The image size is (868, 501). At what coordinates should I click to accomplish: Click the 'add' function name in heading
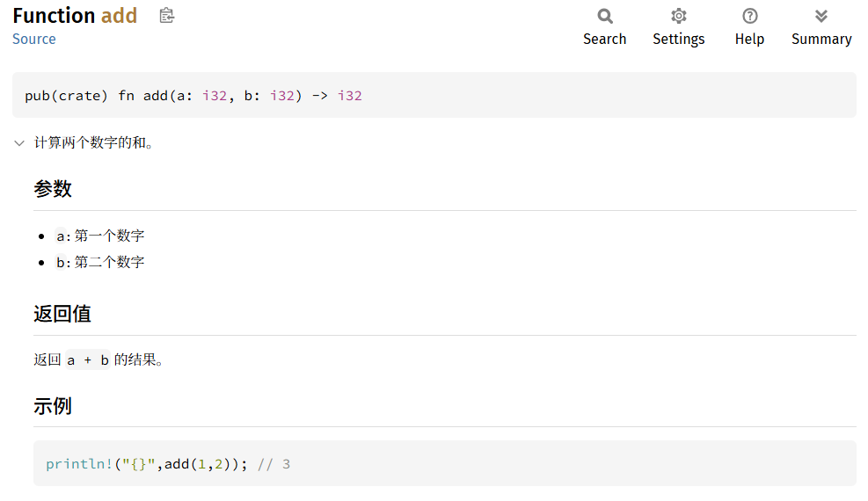(x=119, y=16)
